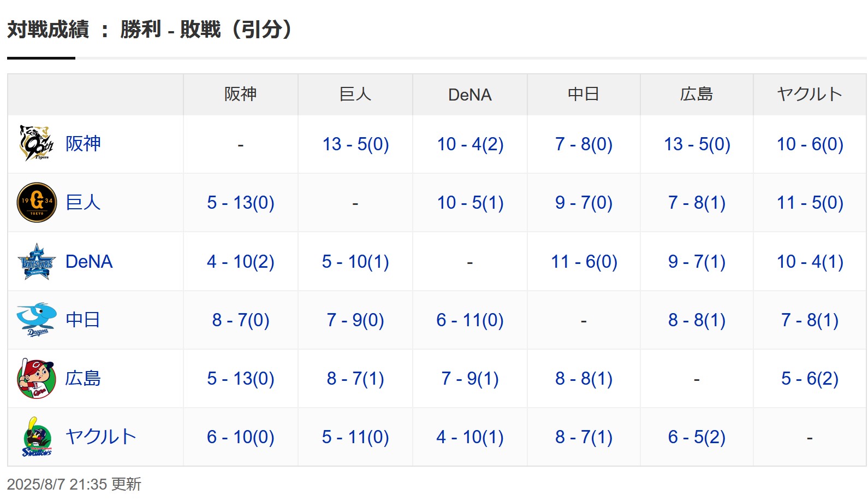Click 中日 vs DeNA record 6 - 11(0)
The width and height of the screenshot is (868, 500).
470,320
